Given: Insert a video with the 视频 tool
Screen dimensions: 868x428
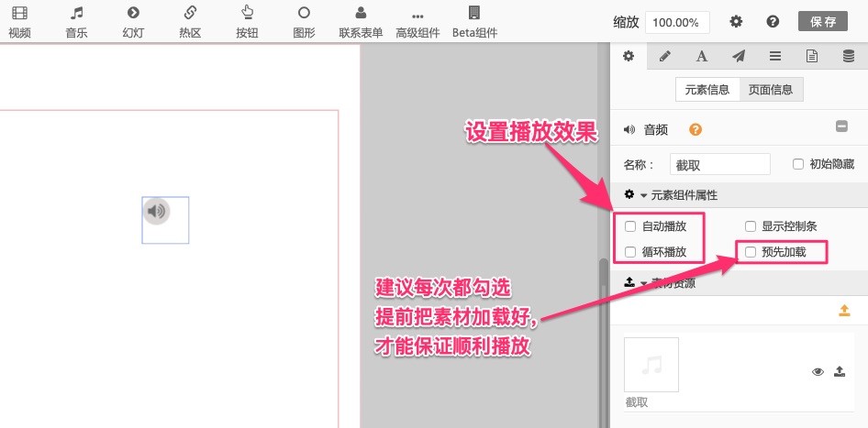Looking at the screenshot, I should tap(19, 22).
